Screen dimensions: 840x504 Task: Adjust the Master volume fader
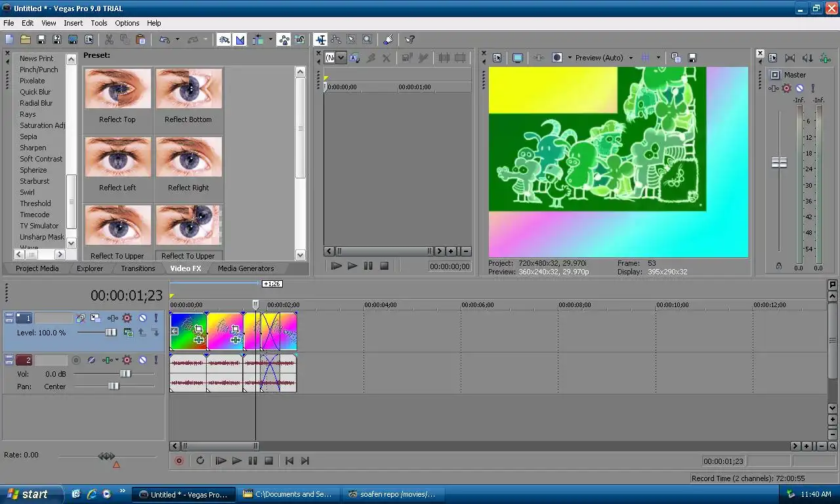(x=779, y=162)
